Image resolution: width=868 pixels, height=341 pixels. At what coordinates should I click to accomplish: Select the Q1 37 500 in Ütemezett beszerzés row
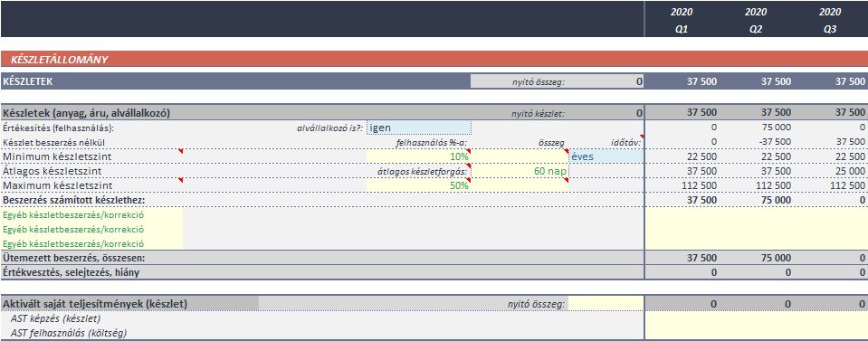click(x=701, y=258)
